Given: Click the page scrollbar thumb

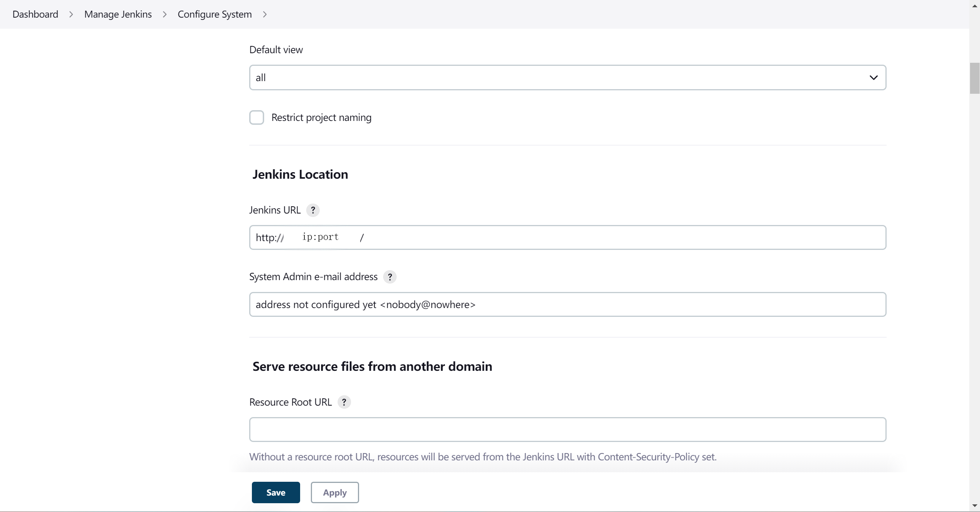Looking at the screenshot, I should pos(975,78).
